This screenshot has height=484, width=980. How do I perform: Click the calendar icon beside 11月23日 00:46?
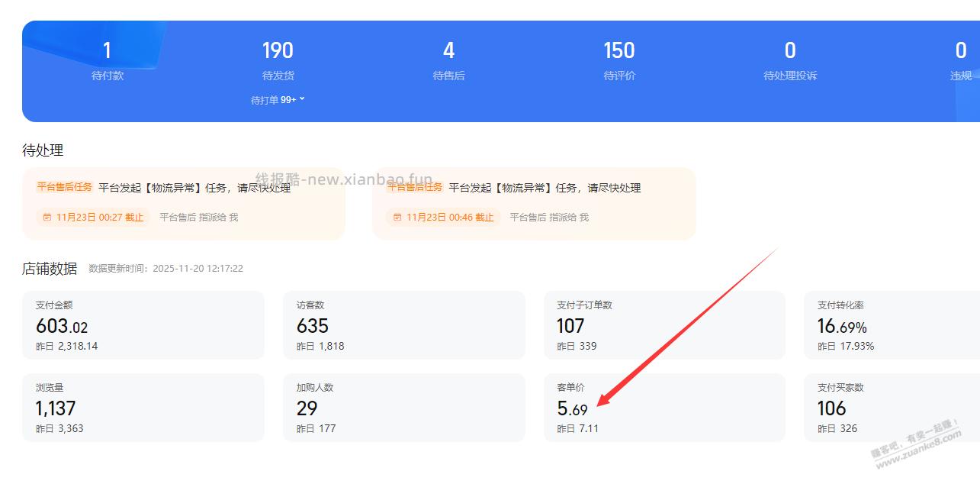coord(397,218)
